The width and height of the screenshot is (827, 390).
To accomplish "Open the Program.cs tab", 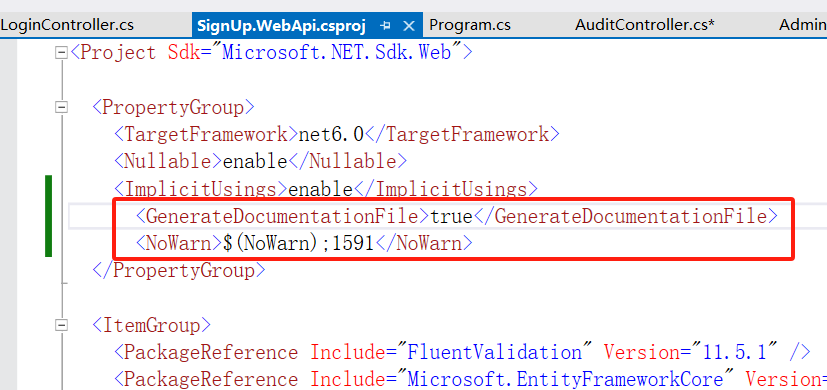I will tap(469, 25).
